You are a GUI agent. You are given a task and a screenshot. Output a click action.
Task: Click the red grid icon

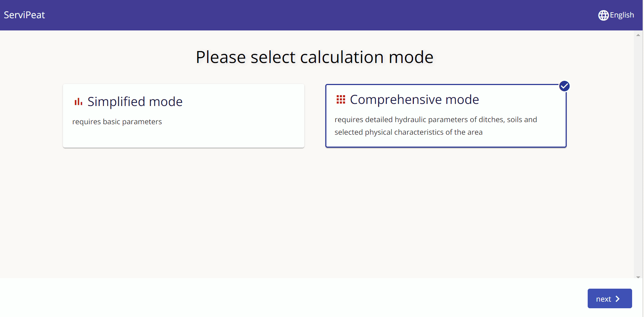[x=341, y=100]
